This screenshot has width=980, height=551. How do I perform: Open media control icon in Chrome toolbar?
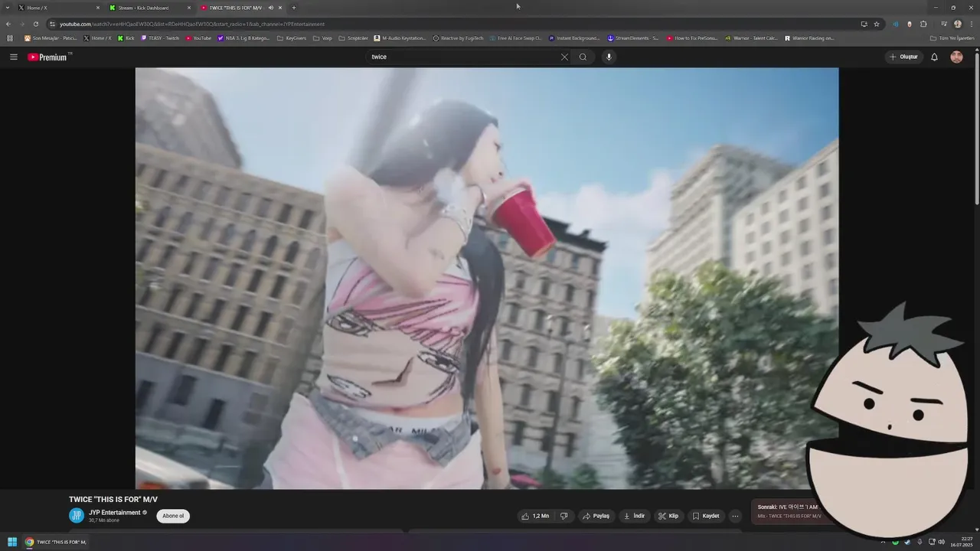tap(943, 24)
